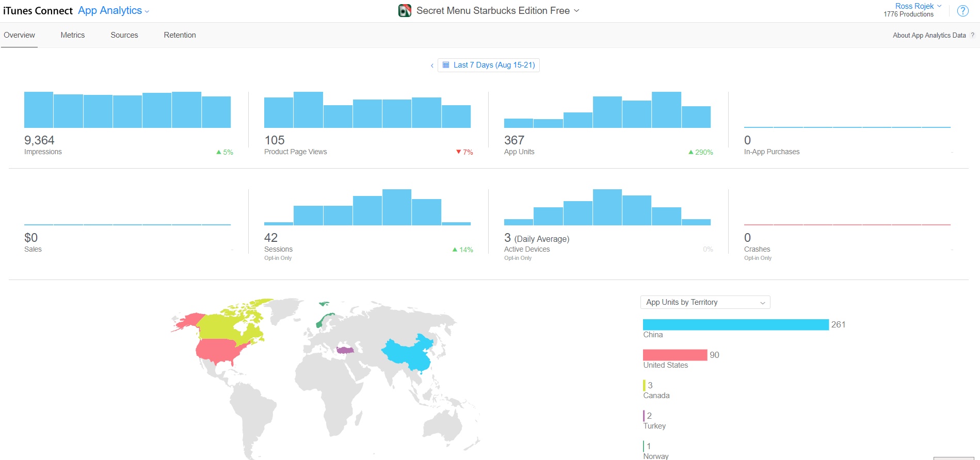Open the Sessions metric

[278, 249]
